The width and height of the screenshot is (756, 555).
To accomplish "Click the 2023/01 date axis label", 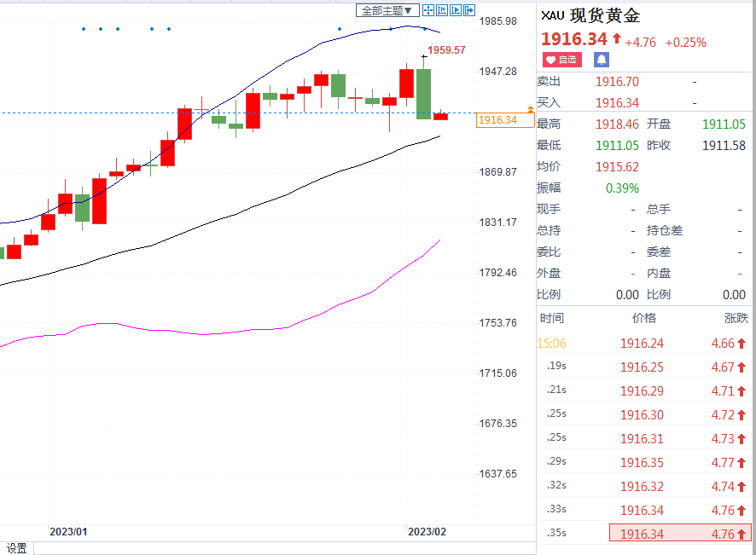I will point(68,532).
